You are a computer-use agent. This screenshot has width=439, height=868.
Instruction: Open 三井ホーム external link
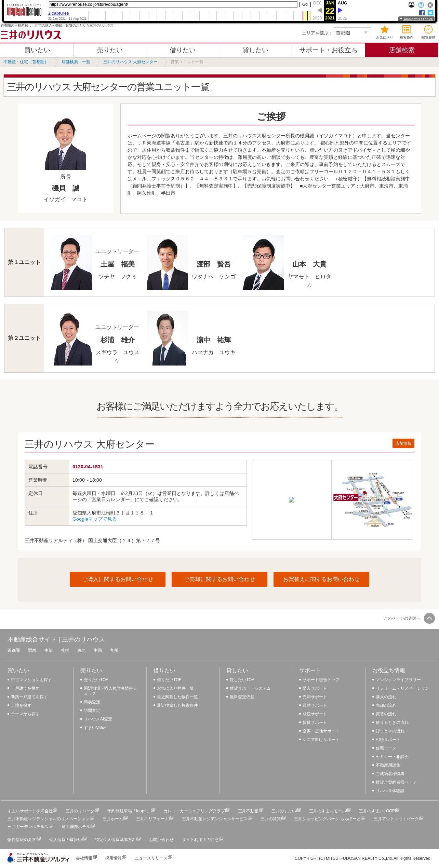[115, 818]
